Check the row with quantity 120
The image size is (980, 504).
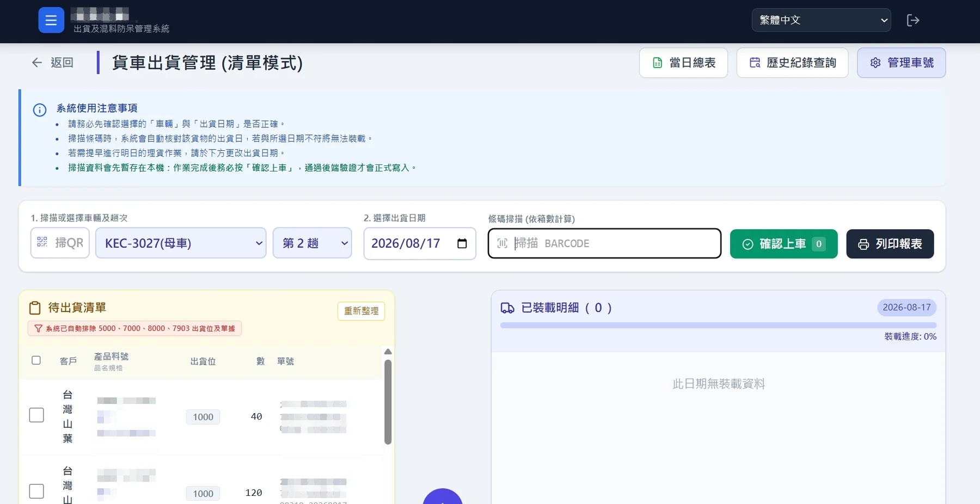(x=36, y=491)
